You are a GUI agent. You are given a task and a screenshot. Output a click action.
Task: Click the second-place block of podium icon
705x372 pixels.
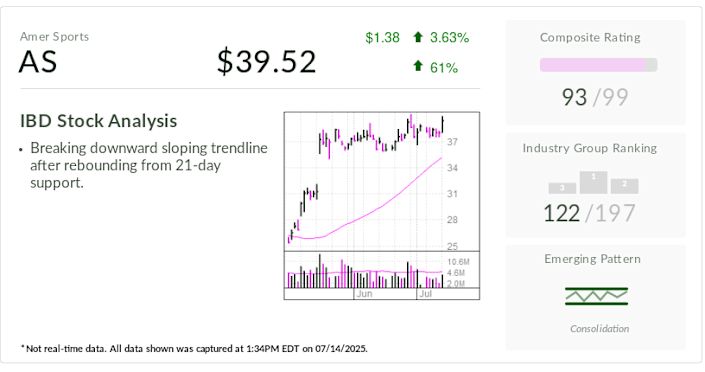tap(625, 186)
